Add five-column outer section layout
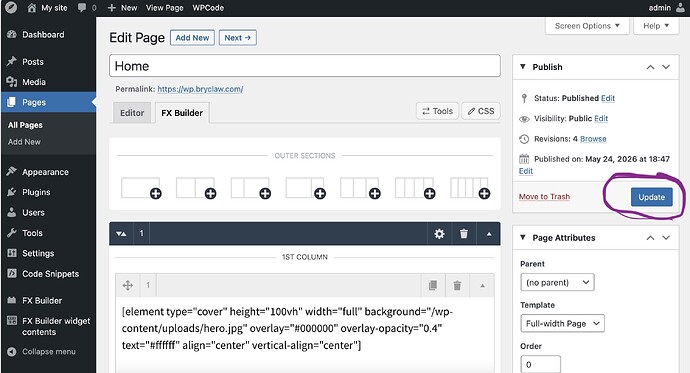This screenshot has width=690, height=373. click(x=470, y=188)
